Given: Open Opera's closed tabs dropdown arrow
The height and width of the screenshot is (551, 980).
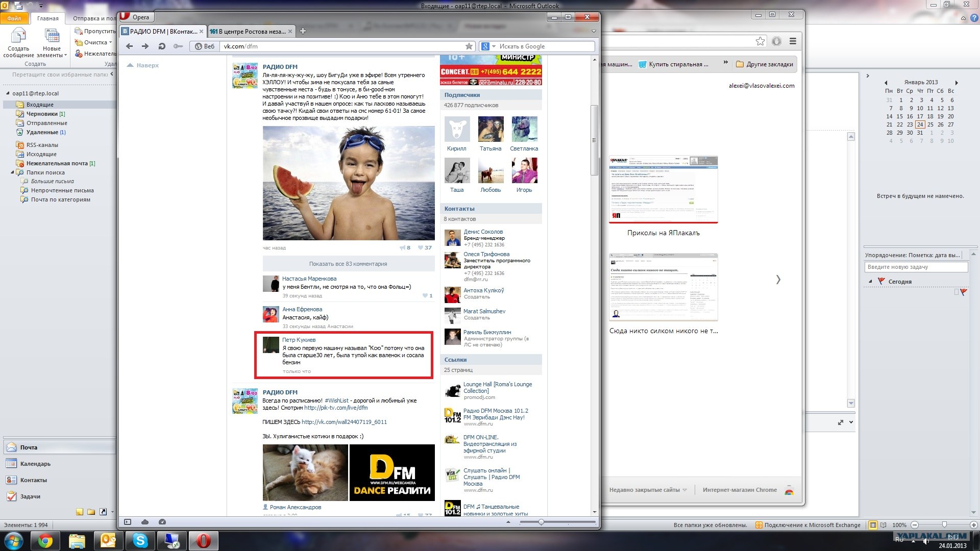Looking at the screenshot, I should (594, 32).
